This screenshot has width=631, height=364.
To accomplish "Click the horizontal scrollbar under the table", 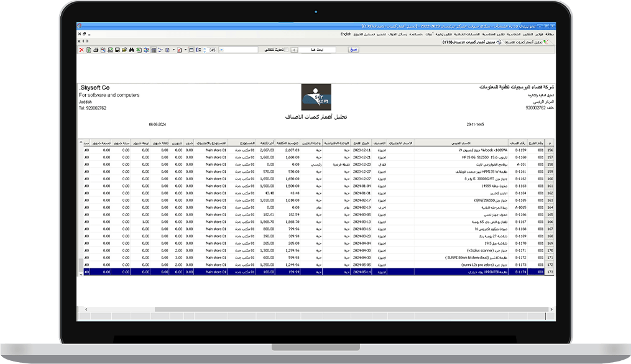I will point(311,309).
